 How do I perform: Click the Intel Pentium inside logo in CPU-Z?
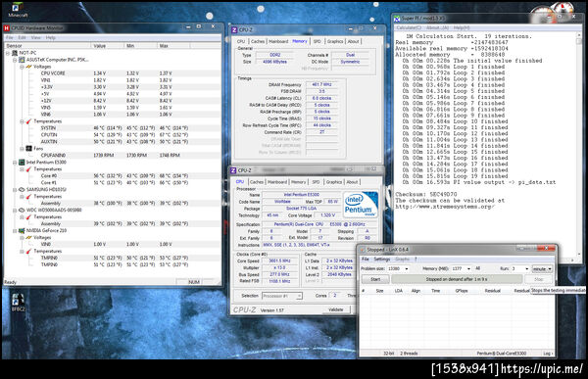click(361, 205)
